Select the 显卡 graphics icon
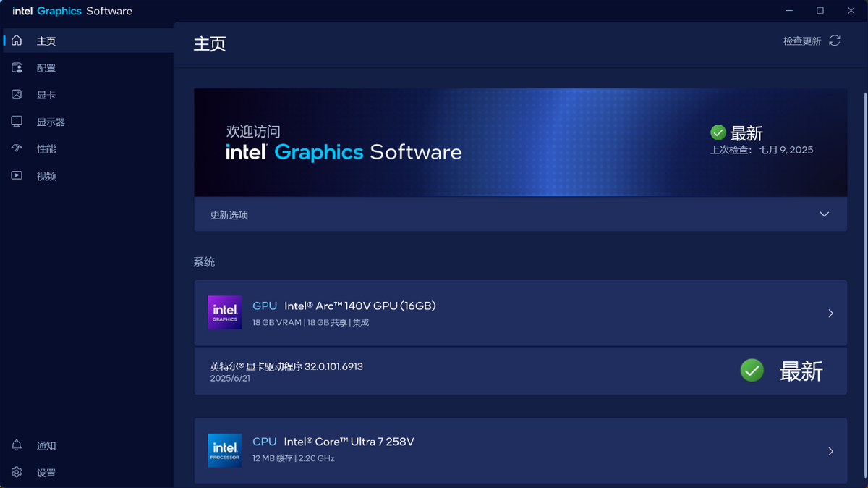Image resolution: width=868 pixels, height=488 pixels. click(17, 95)
